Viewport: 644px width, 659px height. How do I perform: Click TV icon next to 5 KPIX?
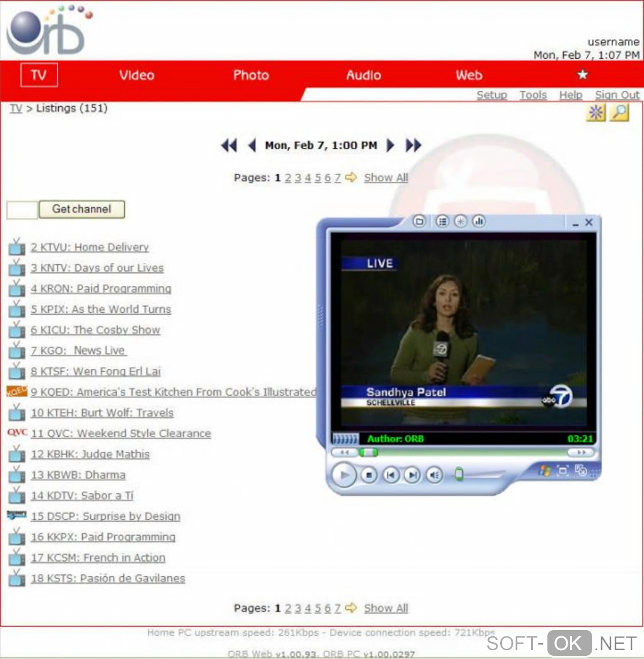point(17,309)
